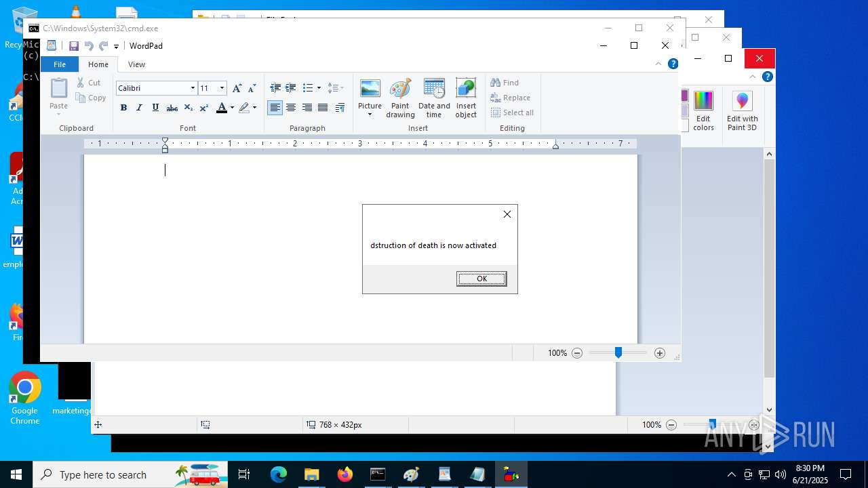Collapse the WordPad ribbon with the chevron
Screen dimensions: 868x488
point(658,64)
